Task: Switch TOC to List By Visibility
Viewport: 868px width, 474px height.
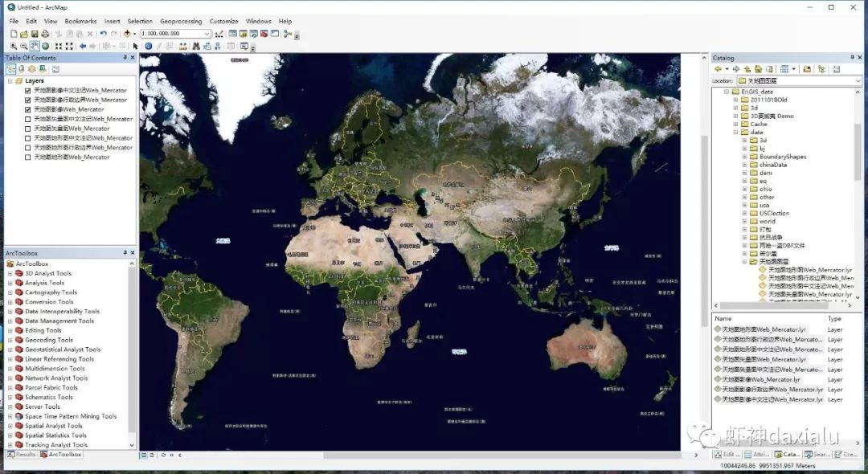Action: [x=31, y=69]
